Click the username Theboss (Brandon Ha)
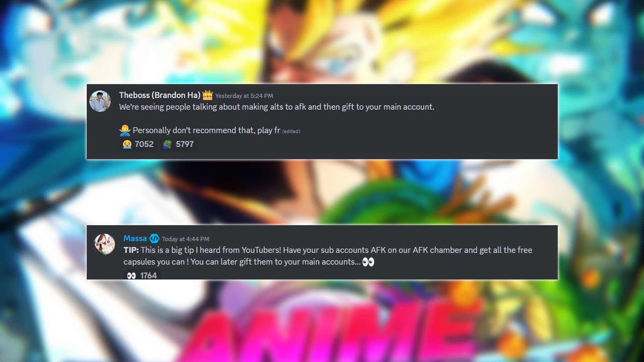This screenshot has width=644, height=362. (160, 95)
